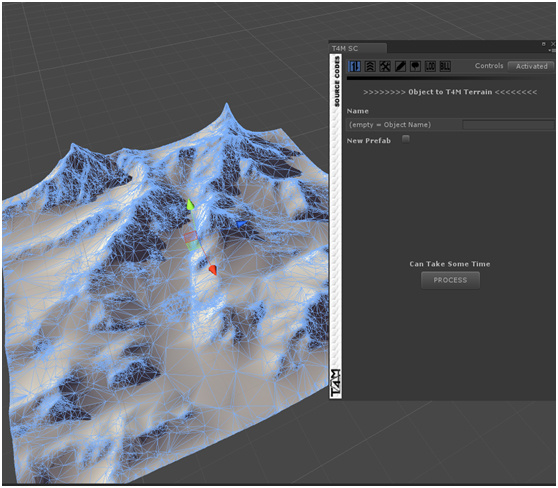Open the T4M my materials tools icon
This screenshot has height=488, width=558.
point(385,66)
